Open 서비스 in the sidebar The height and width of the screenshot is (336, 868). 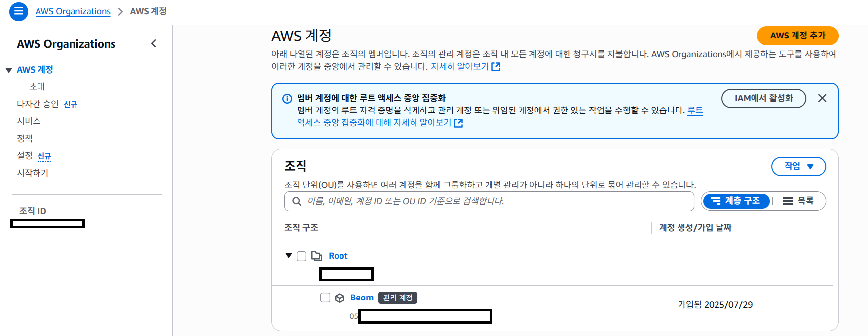pyautogui.click(x=29, y=121)
